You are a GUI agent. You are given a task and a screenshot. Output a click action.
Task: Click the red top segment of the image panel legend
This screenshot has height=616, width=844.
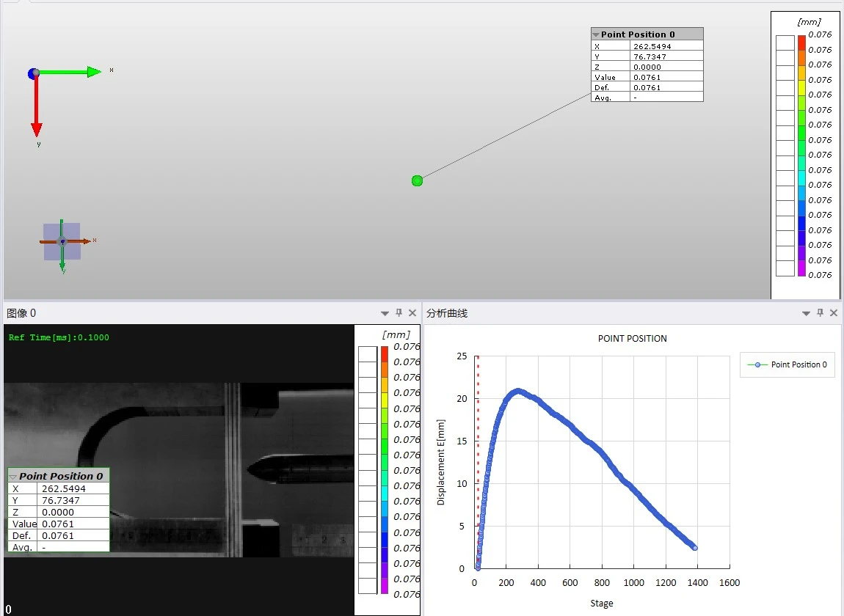pyautogui.click(x=385, y=354)
